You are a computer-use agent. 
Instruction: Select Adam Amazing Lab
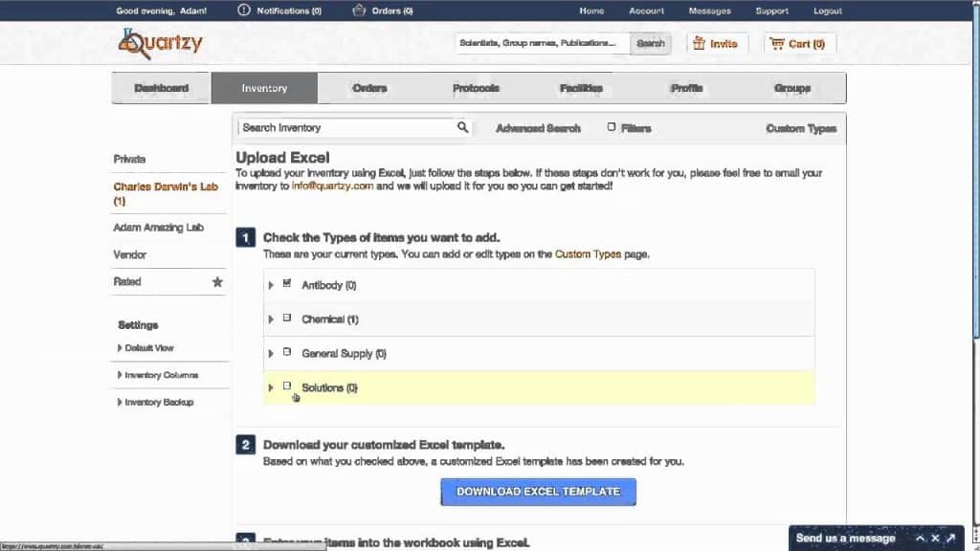pos(158,228)
